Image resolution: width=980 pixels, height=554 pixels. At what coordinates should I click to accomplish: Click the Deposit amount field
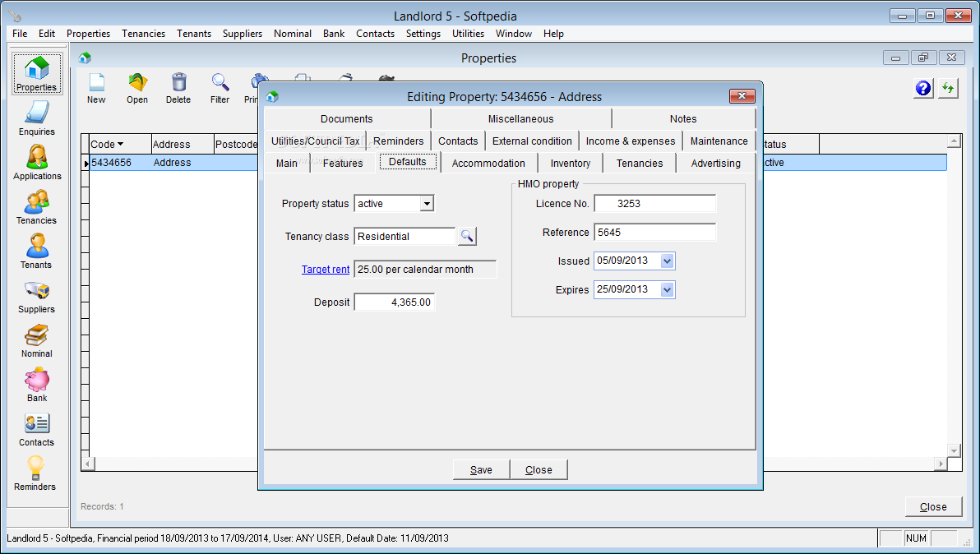pyautogui.click(x=395, y=302)
